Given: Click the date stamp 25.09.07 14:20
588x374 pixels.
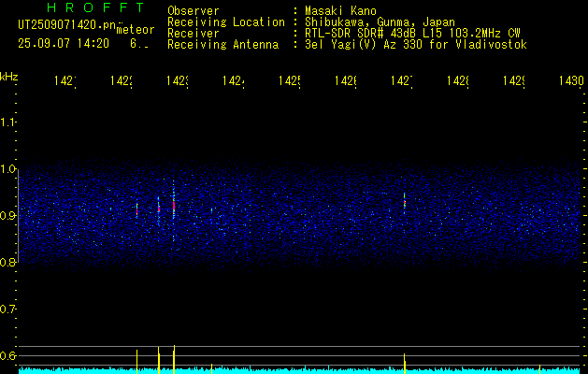Looking at the screenshot, I should (64, 44).
